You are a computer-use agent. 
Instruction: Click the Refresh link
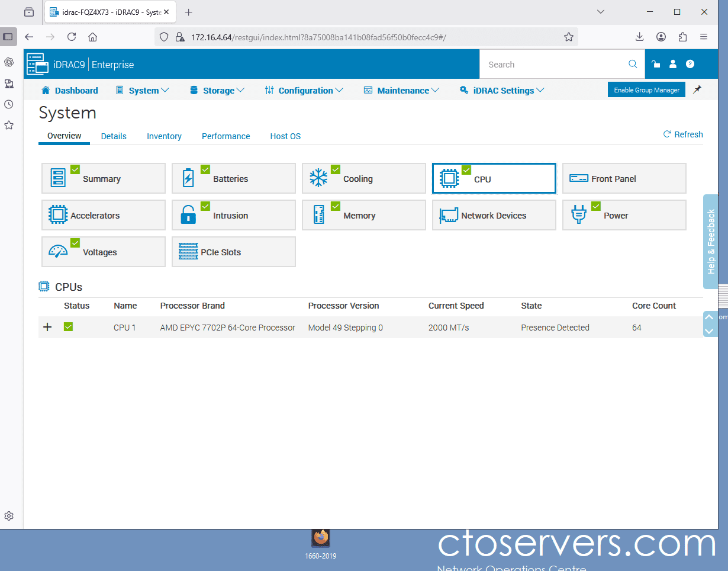tap(683, 134)
